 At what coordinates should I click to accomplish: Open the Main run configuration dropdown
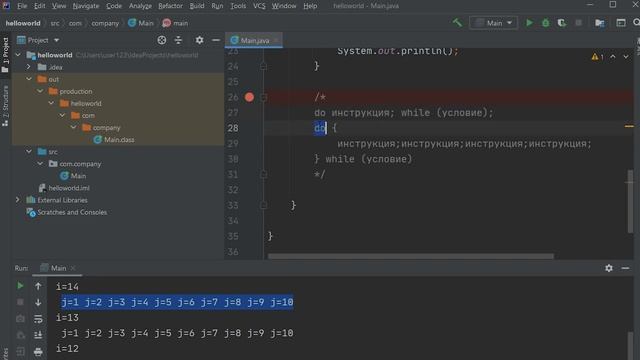click(493, 23)
